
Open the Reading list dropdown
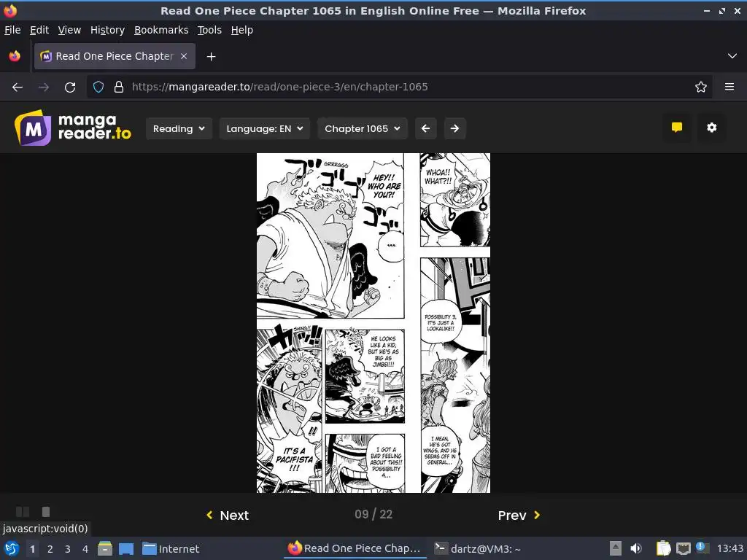(x=179, y=128)
